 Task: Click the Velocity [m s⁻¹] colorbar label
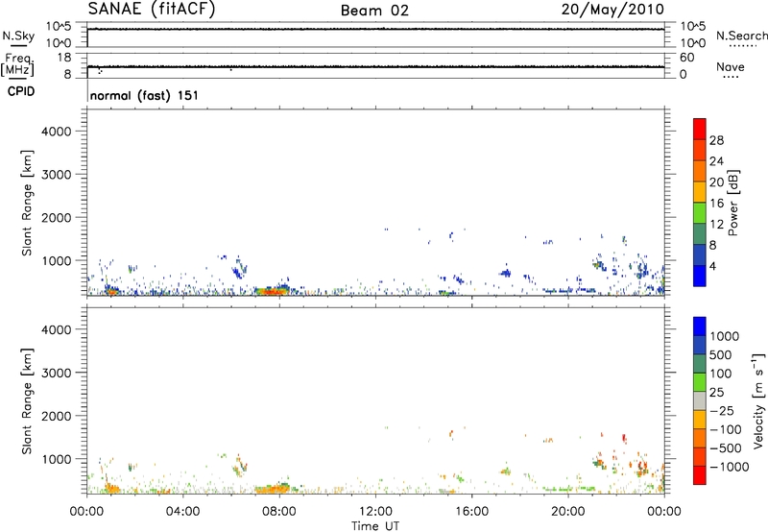(x=758, y=400)
